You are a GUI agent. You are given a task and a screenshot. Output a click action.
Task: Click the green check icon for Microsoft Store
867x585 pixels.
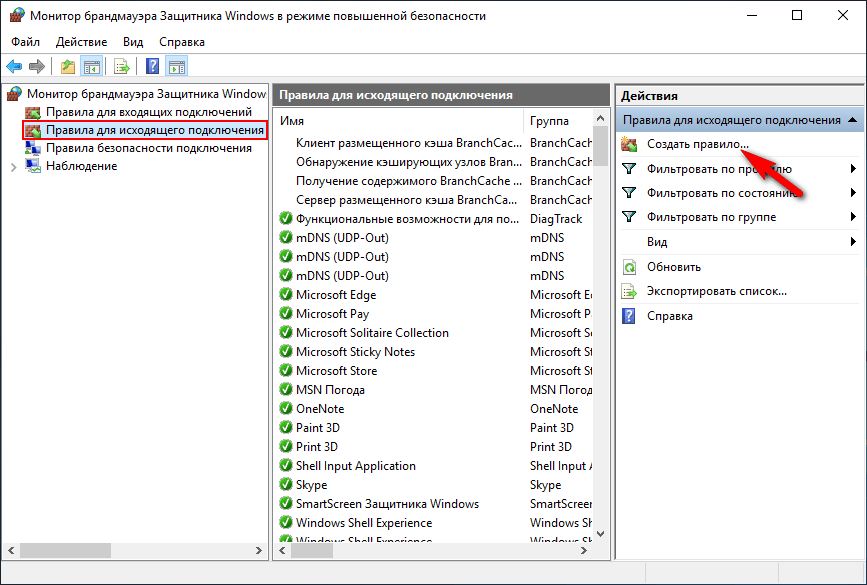[286, 370]
